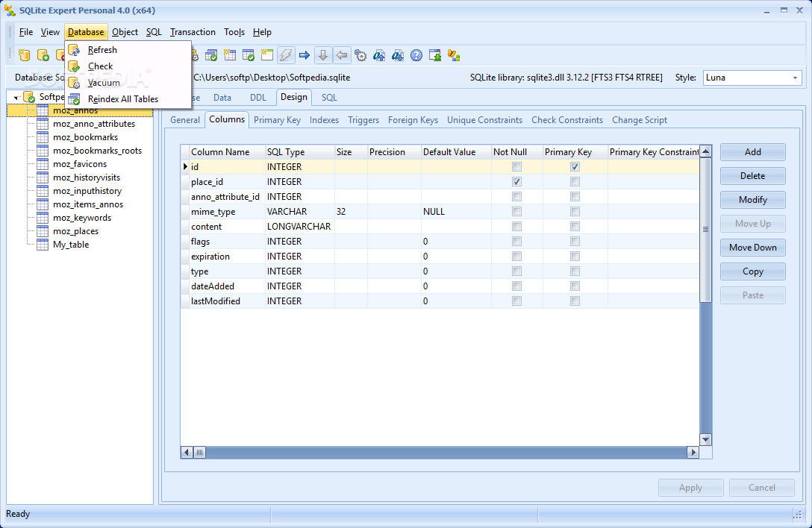The width and height of the screenshot is (812, 528).
Task: Click the SQL Type column header
Action: pyautogui.click(x=299, y=152)
